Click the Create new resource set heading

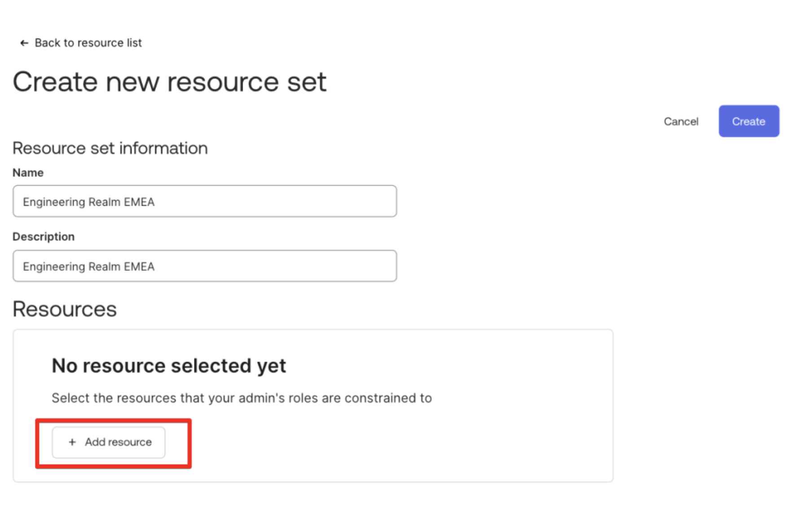(170, 81)
